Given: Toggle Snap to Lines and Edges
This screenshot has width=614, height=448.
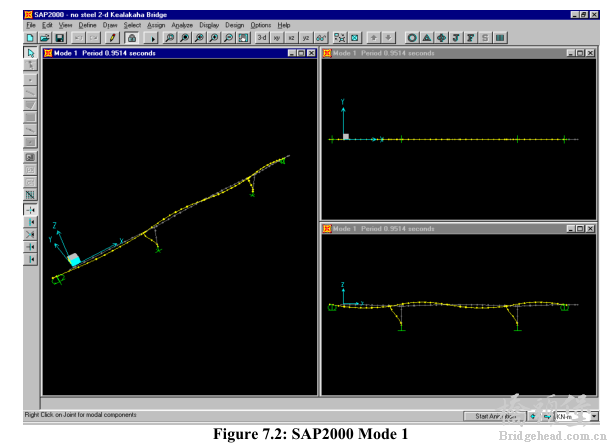Looking at the screenshot, I should (x=31, y=259).
